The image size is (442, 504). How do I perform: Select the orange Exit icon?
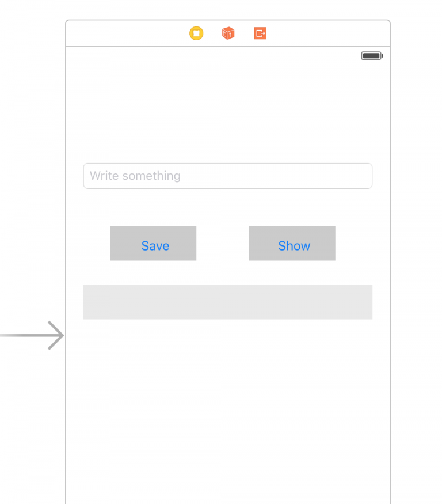point(260,33)
